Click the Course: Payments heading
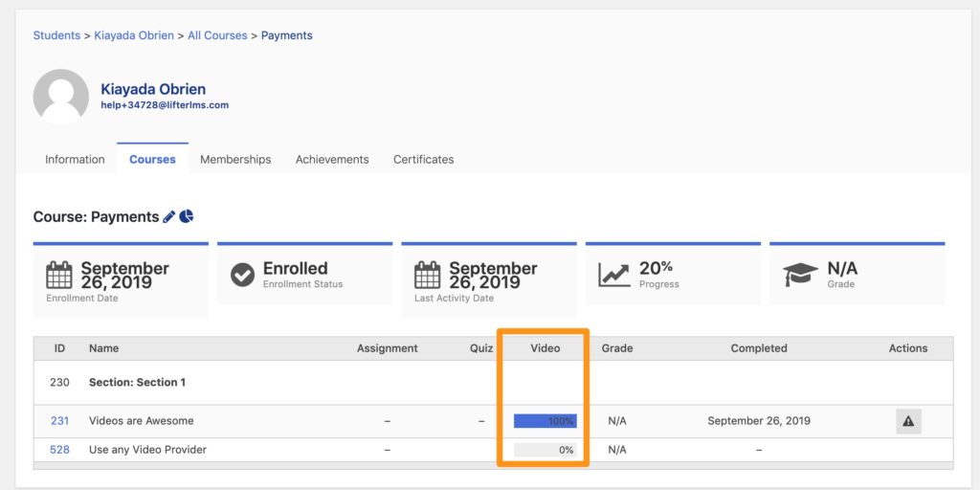Image resolution: width=980 pixels, height=490 pixels. coord(97,217)
